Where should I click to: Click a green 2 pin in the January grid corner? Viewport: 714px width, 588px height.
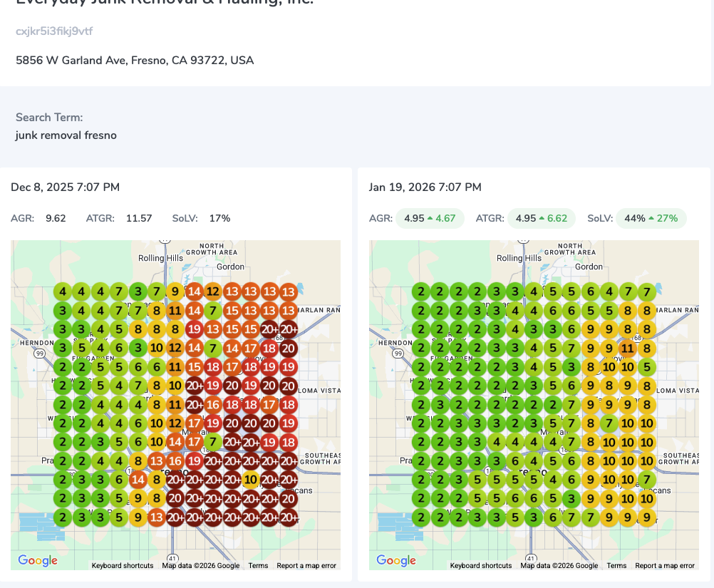(x=421, y=292)
